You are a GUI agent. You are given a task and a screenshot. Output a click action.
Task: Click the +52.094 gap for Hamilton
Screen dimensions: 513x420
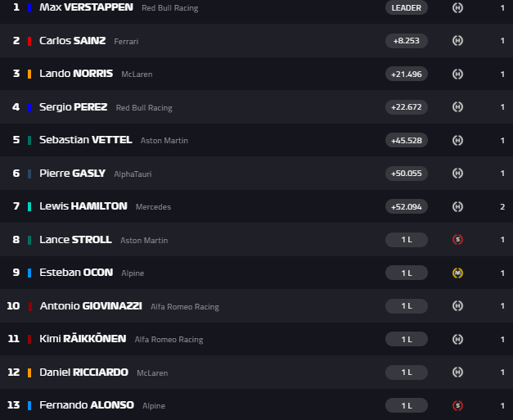407,206
